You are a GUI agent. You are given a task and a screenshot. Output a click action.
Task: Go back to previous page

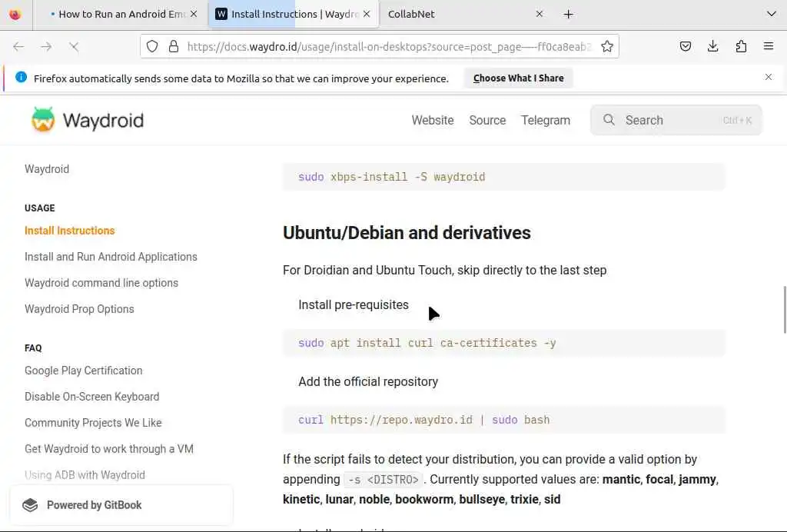18,47
